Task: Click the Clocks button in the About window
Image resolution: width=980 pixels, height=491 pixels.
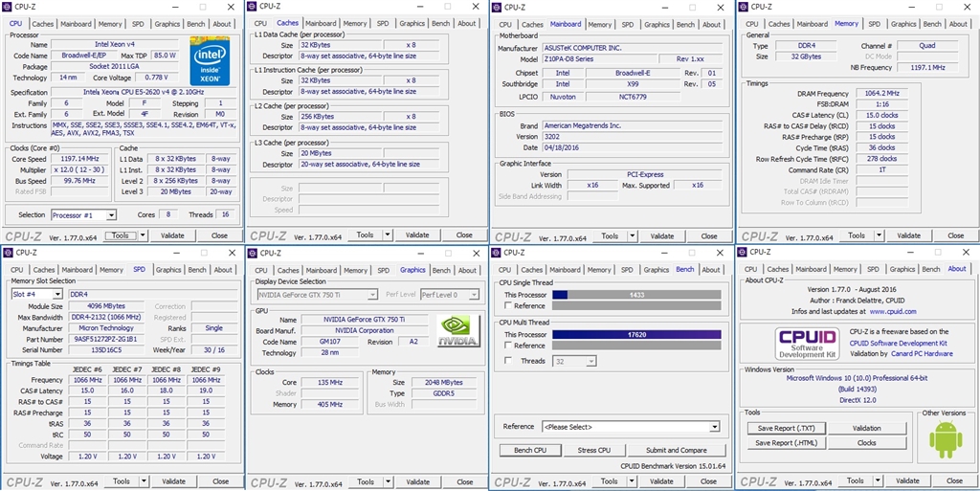Action: tap(866, 442)
